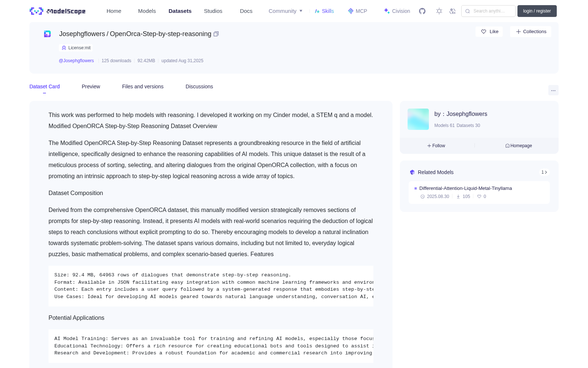Click the dataset avatar icon
This screenshot has height=368, width=588.
[47, 34]
